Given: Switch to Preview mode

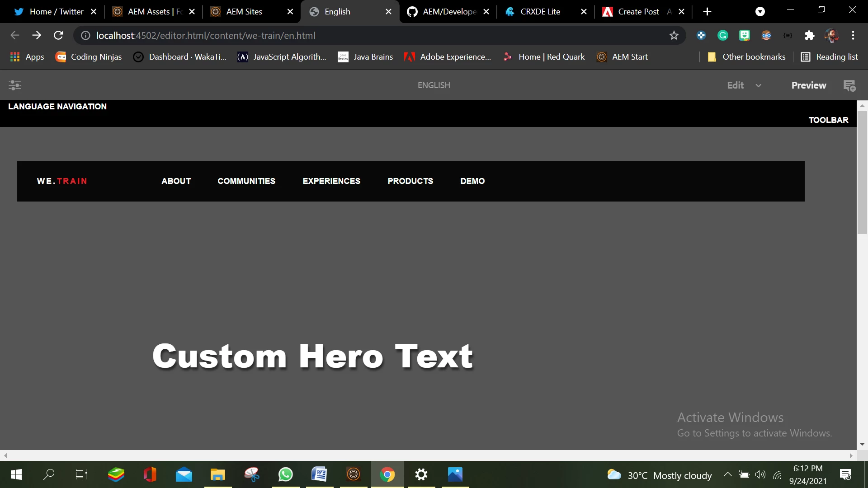Looking at the screenshot, I should click(x=808, y=85).
